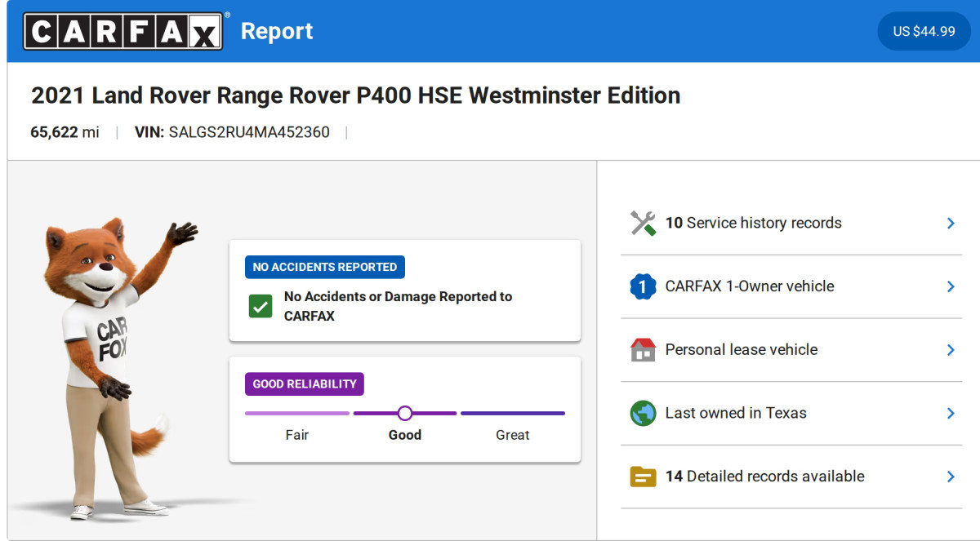Click the VIN number text
Screen dimensions: 980x541
click(248, 132)
